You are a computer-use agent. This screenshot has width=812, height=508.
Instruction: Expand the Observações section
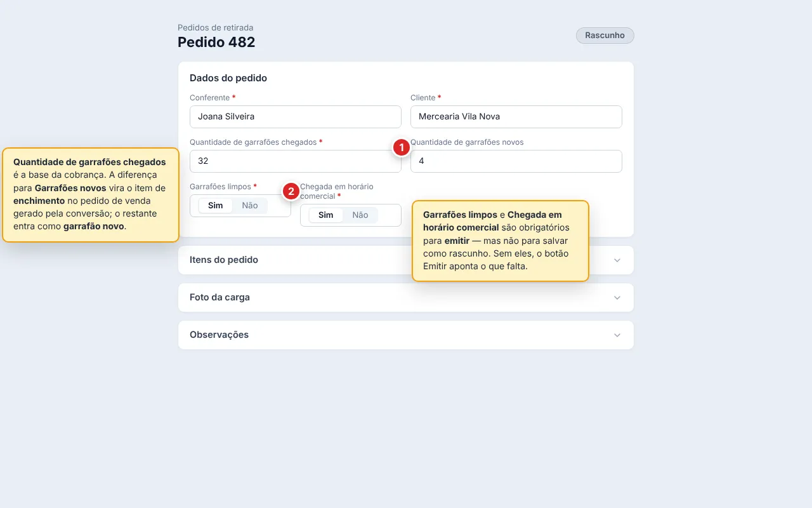coord(406,335)
